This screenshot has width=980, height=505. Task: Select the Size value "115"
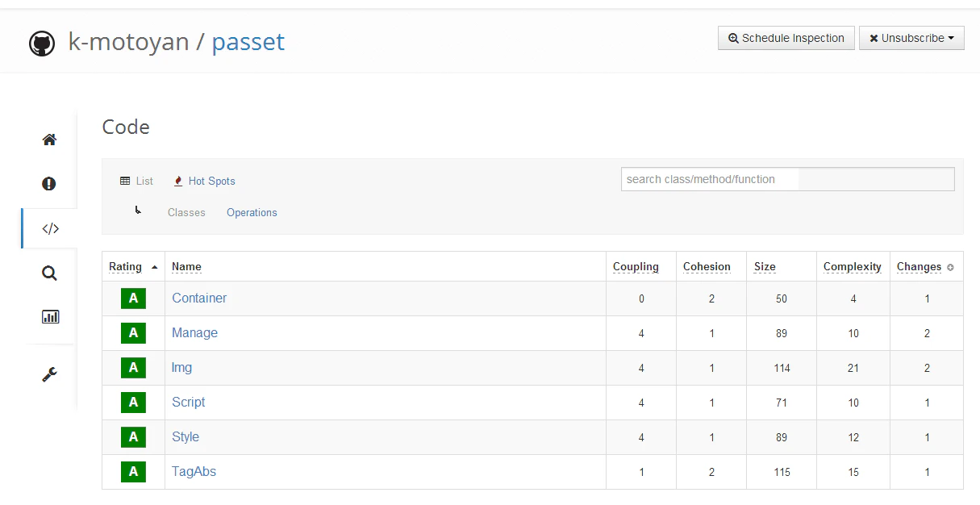pyautogui.click(x=782, y=472)
